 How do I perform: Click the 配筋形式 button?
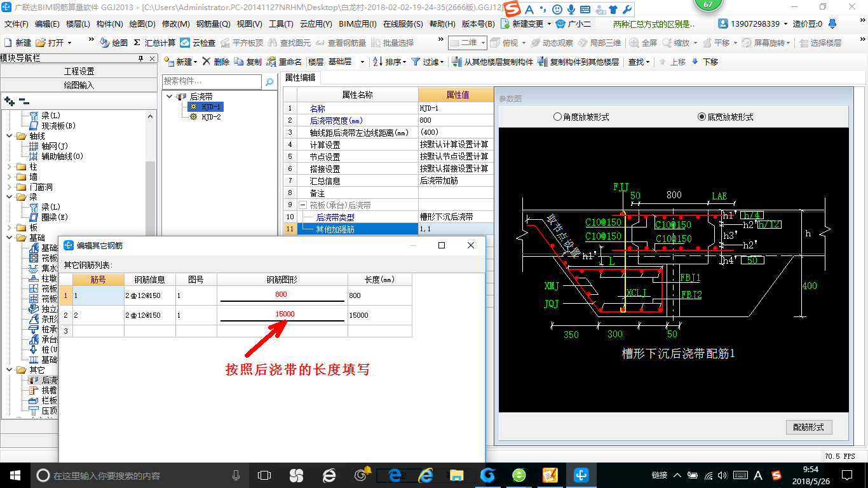pyautogui.click(x=809, y=427)
